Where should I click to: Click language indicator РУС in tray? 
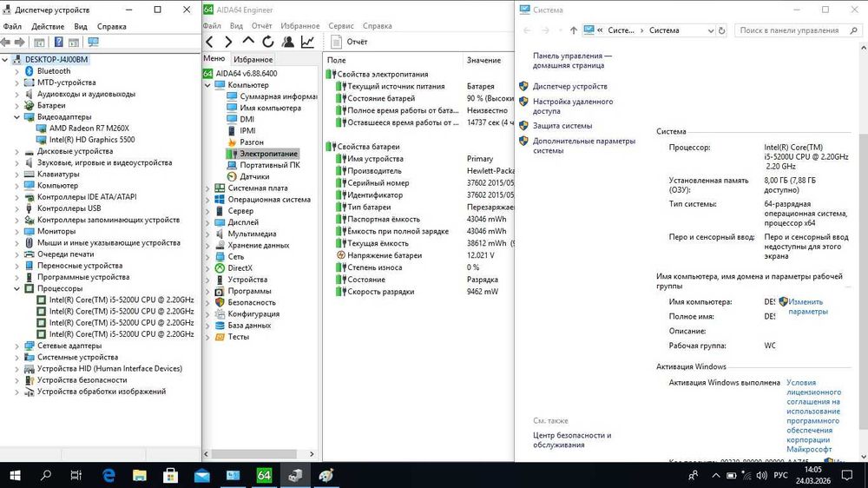tap(780, 475)
